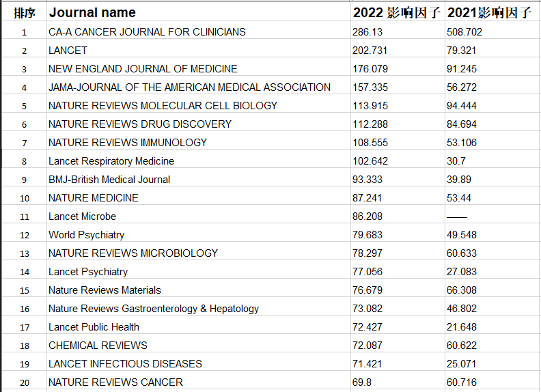Select Nature Reviews Gastroenterology & Hepatology cell
Image resolution: width=541 pixels, height=392 pixels.
tap(198, 307)
